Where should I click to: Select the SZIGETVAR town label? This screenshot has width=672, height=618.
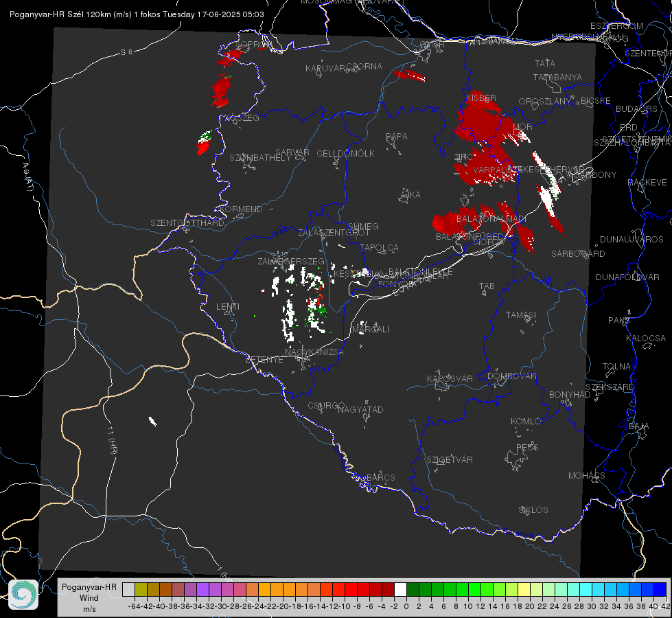(450, 460)
